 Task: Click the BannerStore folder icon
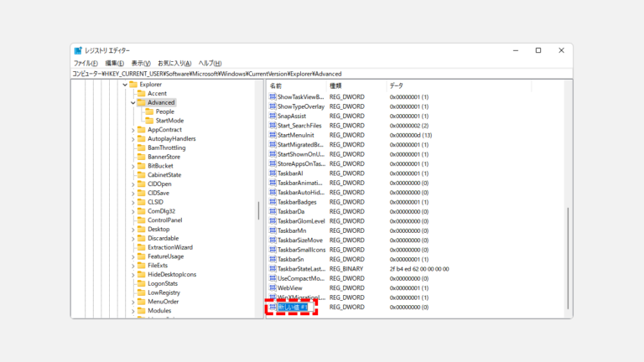pos(141,157)
